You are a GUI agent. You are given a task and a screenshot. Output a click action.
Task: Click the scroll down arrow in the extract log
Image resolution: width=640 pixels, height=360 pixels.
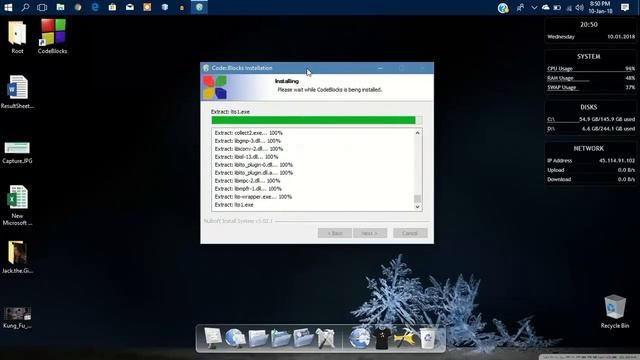(417, 207)
